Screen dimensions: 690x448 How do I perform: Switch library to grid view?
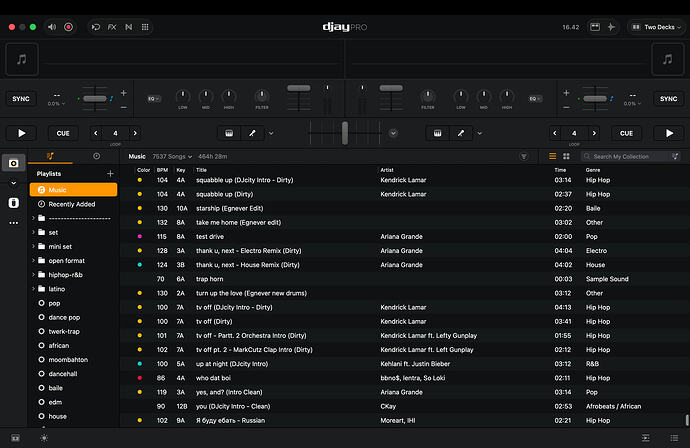tap(566, 156)
